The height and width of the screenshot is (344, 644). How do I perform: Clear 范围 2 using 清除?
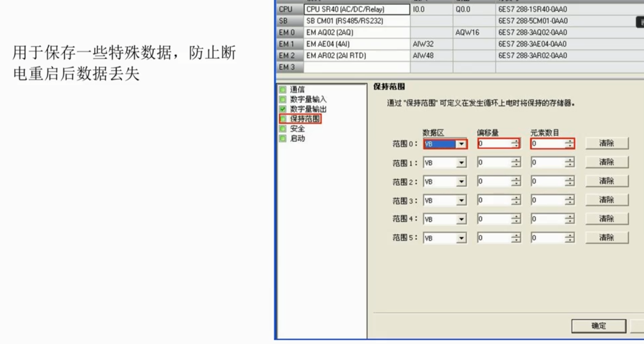tap(607, 181)
